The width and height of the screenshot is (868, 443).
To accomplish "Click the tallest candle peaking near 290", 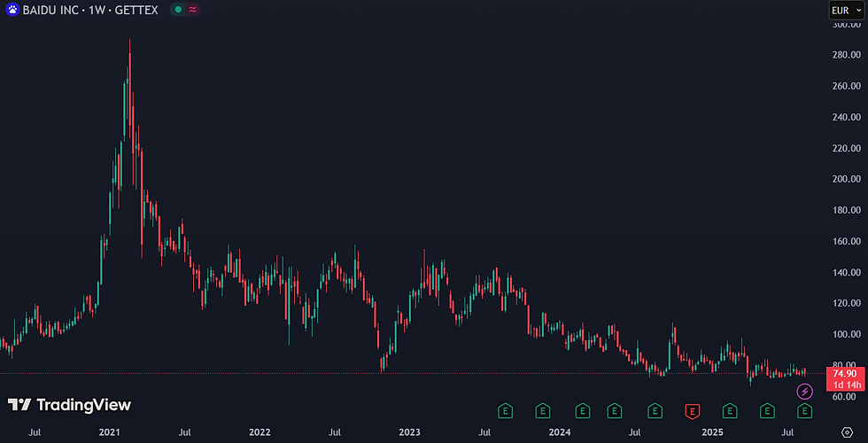I will (x=129, y=89).
